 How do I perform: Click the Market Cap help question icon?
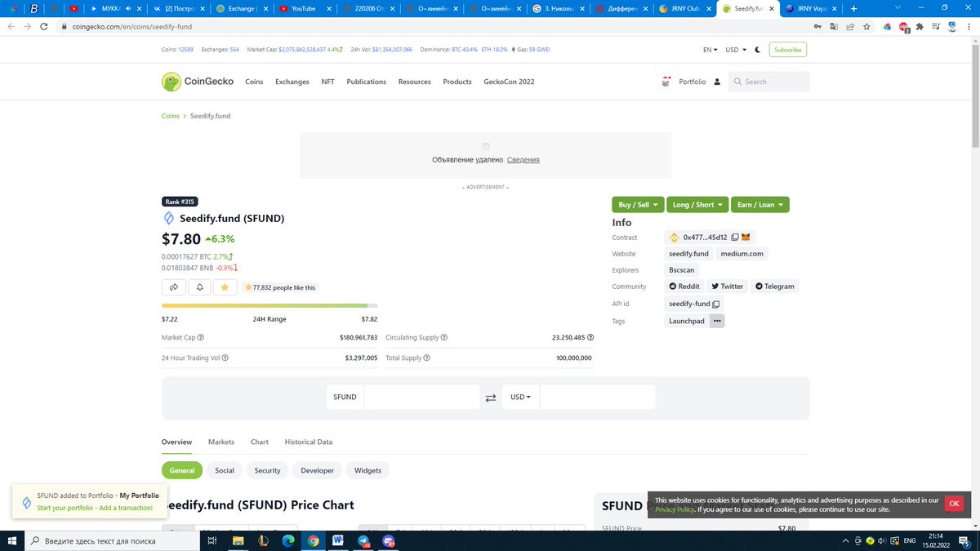[x=201, y=337]
